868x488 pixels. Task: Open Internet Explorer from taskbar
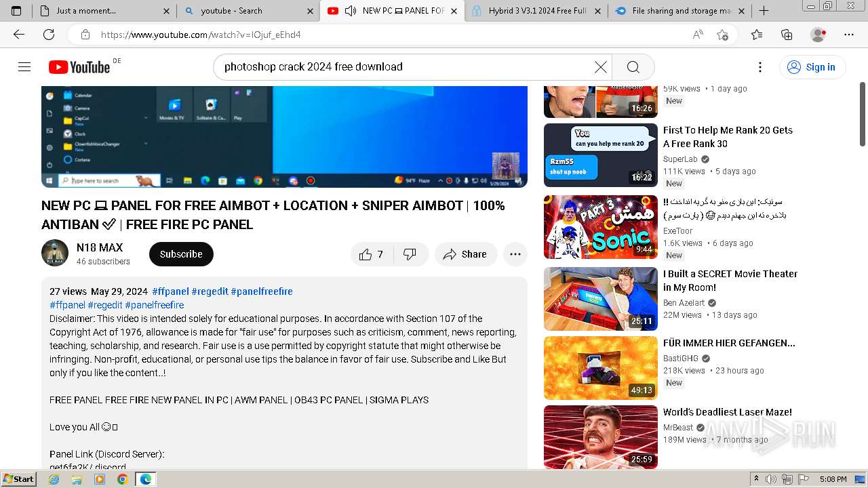coord(54,479)
